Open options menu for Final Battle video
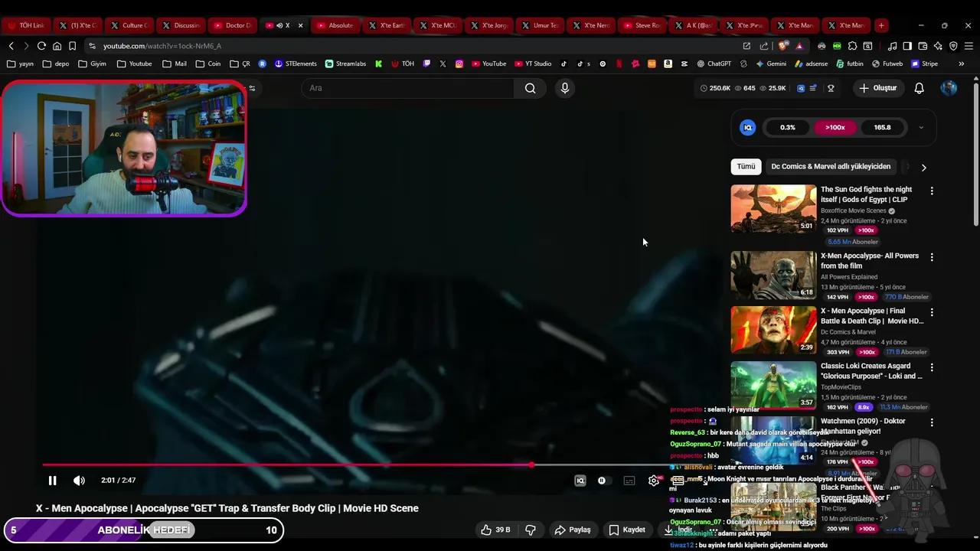 [x=932, y=312]
